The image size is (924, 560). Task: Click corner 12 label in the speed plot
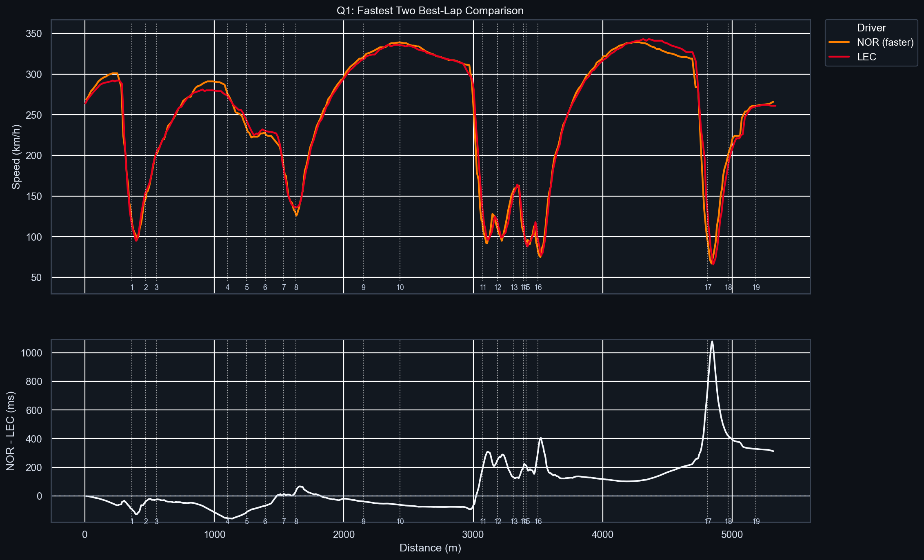pos(498,287)
